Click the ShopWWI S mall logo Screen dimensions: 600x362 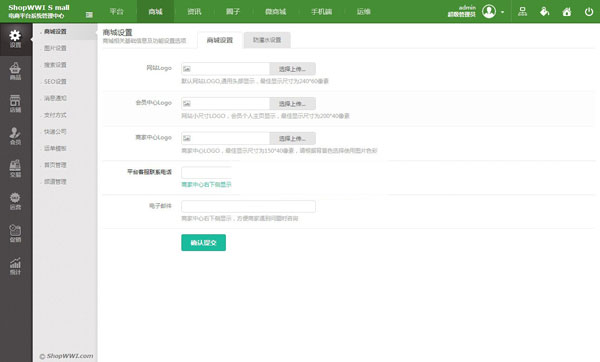39,11
